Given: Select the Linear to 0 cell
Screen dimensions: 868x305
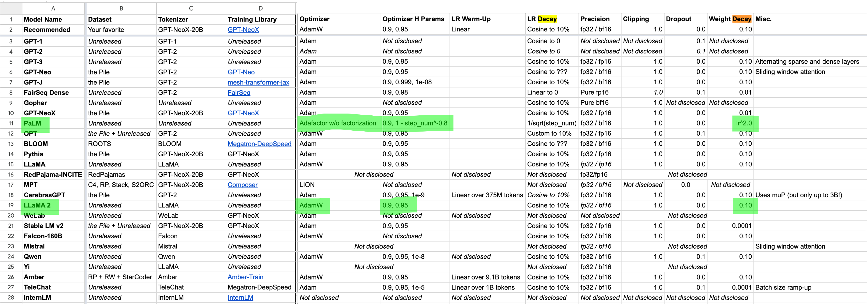Looking at the screenshot, I should point(552,92).
